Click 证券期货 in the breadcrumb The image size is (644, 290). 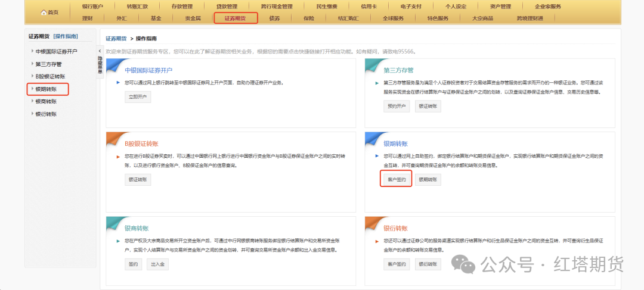[x=116, y=39]
